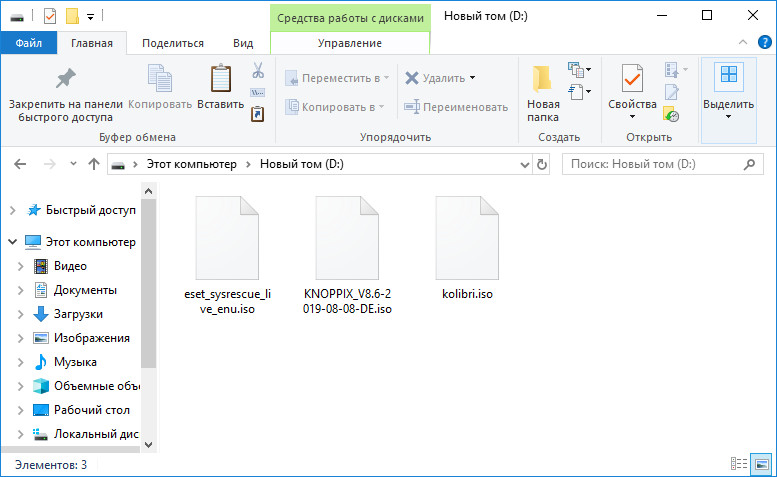Click Новая папка folder icon

click(x=542, y=79)
